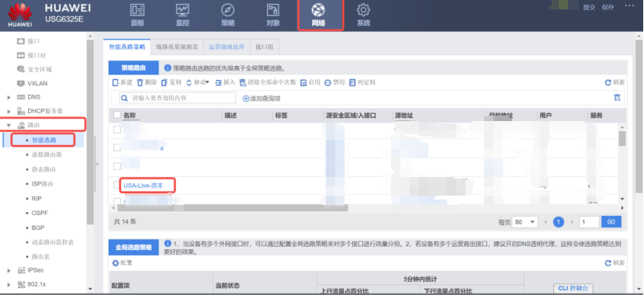Switch to the 运营商地址库 tab
644x295 pixels.
227,47
